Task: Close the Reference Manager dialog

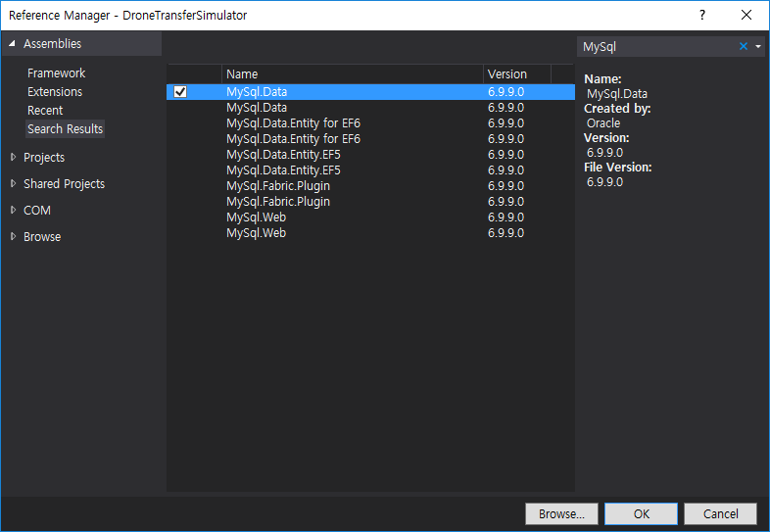Action: [x=746, y=15]
